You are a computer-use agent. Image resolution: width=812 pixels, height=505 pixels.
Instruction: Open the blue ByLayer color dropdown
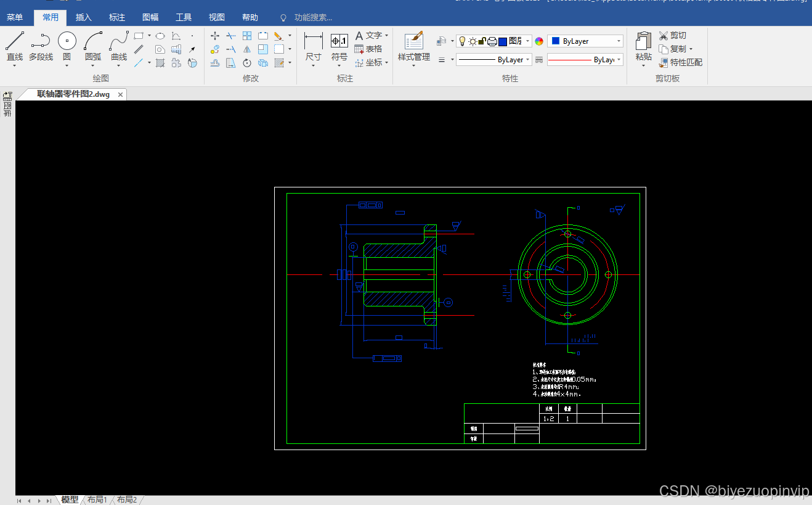[585, 41]
